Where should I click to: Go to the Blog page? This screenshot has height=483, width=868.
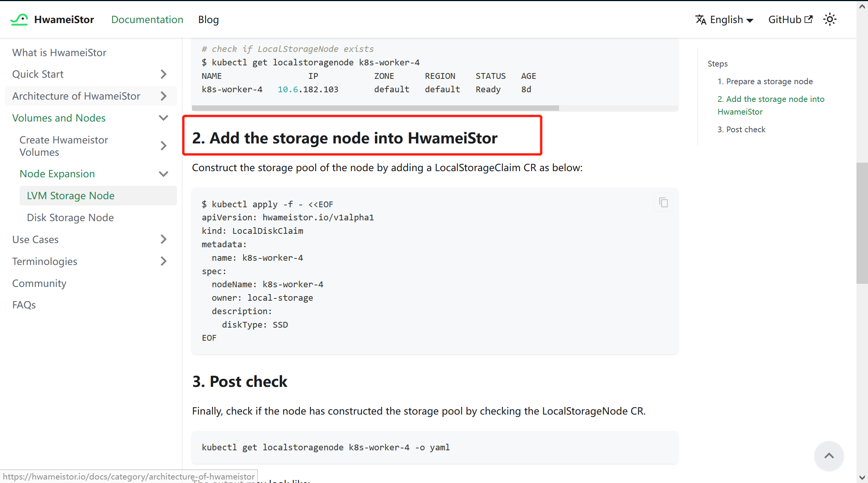208,19
